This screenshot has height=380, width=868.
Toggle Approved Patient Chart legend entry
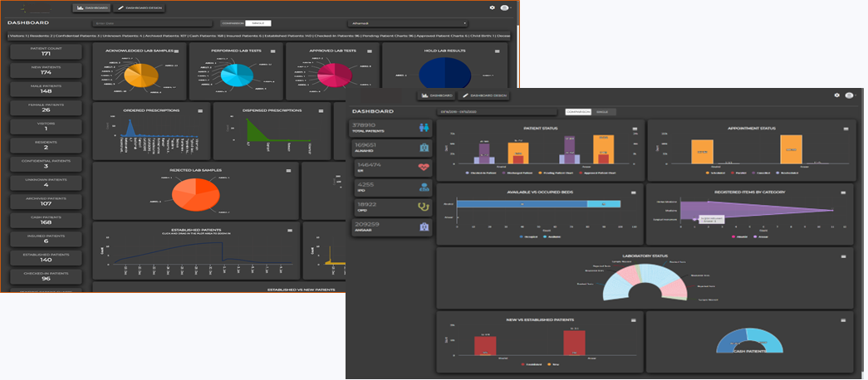point(598,173)
